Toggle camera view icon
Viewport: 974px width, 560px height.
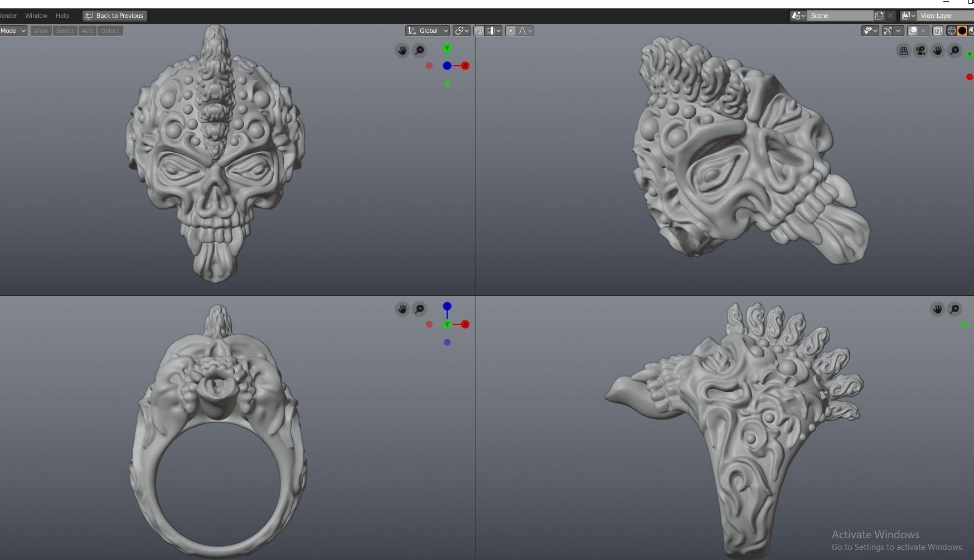point(920,51)
